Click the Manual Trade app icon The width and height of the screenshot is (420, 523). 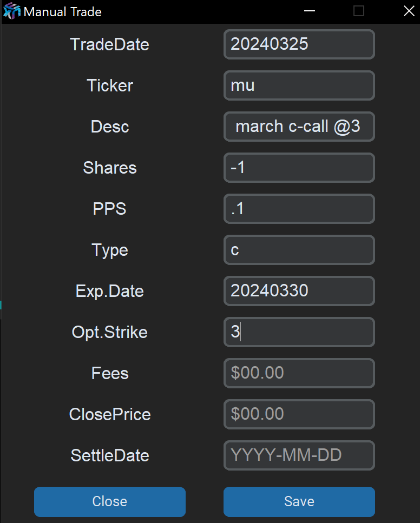coord(12,11)
